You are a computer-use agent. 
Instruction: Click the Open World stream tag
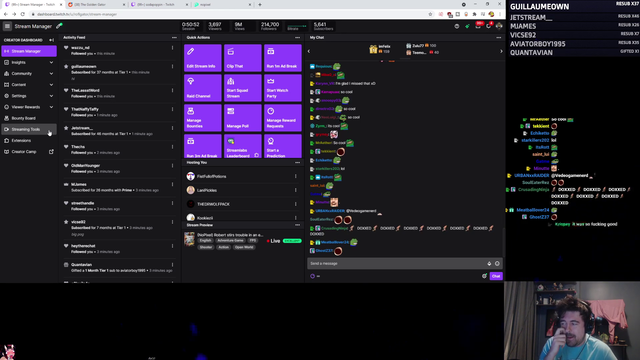click(x=244, y=247)
